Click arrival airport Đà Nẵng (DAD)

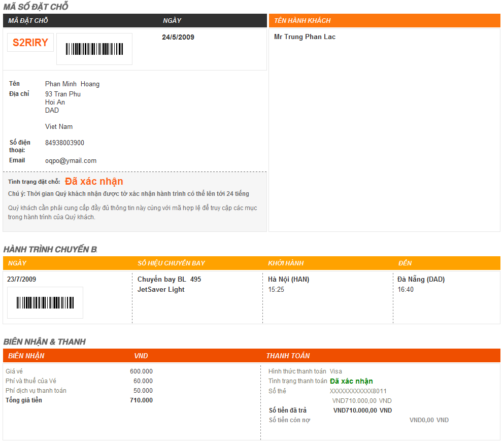coord(421,279)
